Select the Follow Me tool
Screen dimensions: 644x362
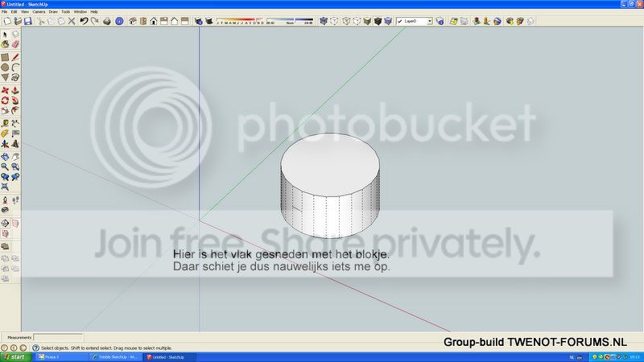[15, 100]
